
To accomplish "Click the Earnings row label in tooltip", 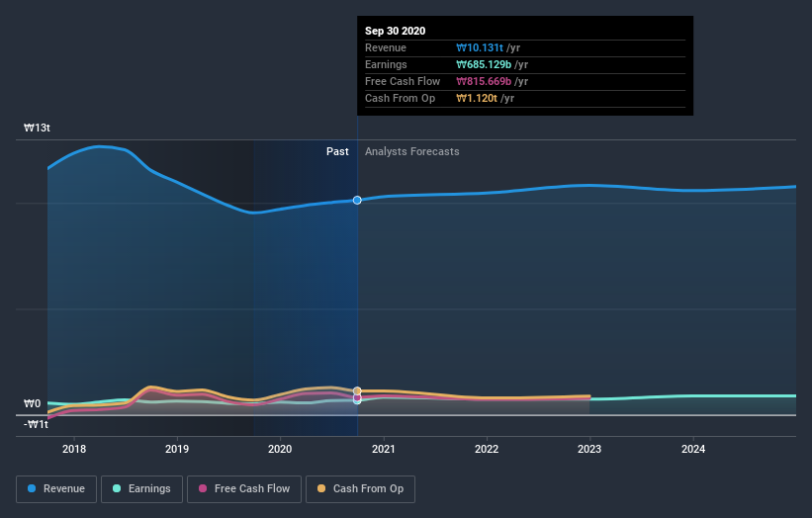I will [x=386, y=64].
